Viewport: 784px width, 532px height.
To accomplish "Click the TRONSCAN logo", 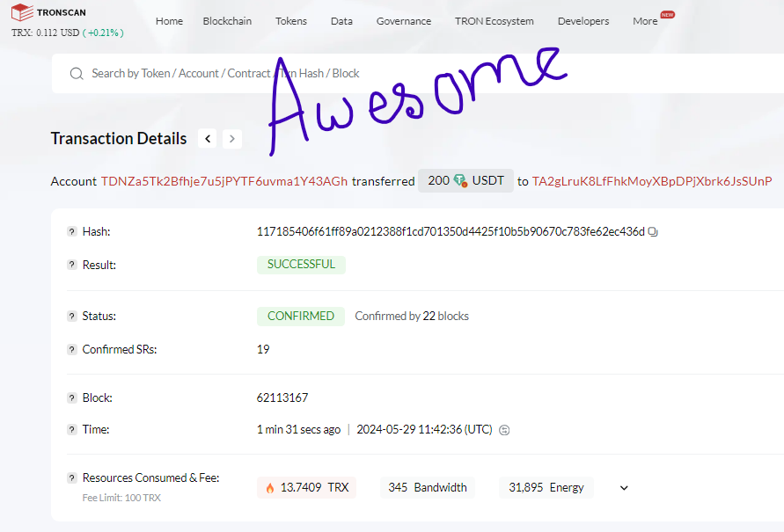I will (x=48, y=12).
